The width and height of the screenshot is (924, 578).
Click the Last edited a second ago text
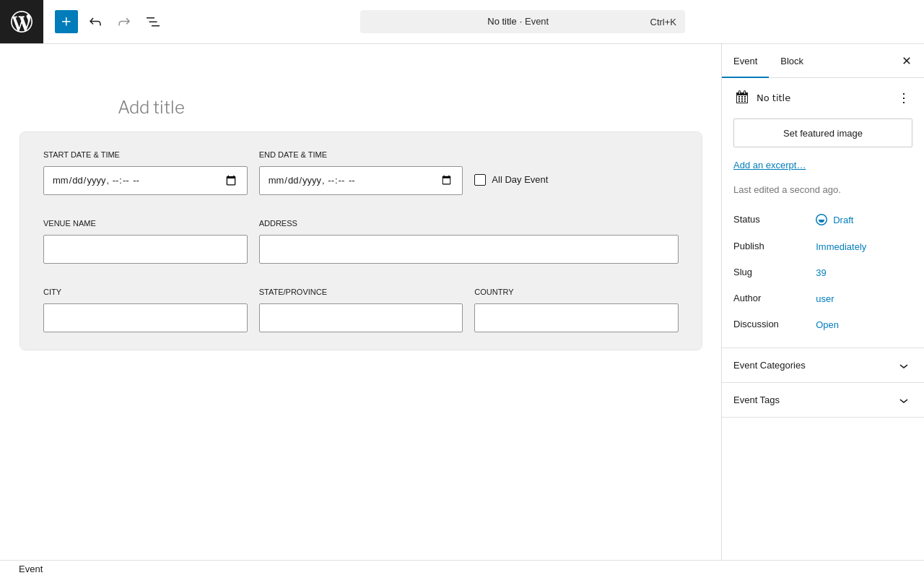click(787, 190)
